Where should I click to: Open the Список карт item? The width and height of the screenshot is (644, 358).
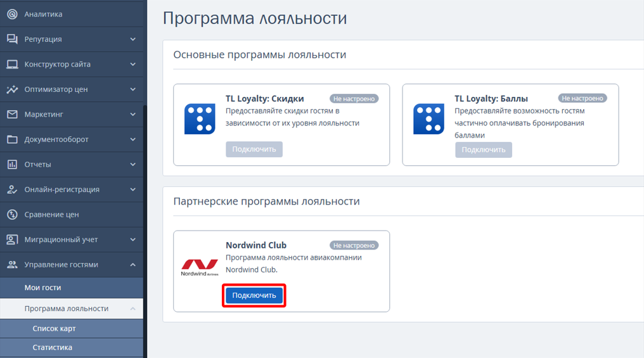(x=72, y=328)
